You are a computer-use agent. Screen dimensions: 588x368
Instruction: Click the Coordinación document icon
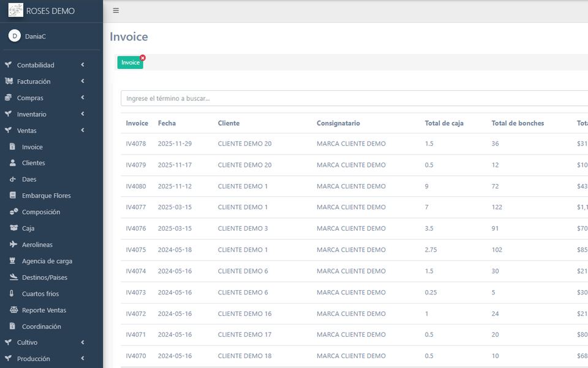pos(12,326)
